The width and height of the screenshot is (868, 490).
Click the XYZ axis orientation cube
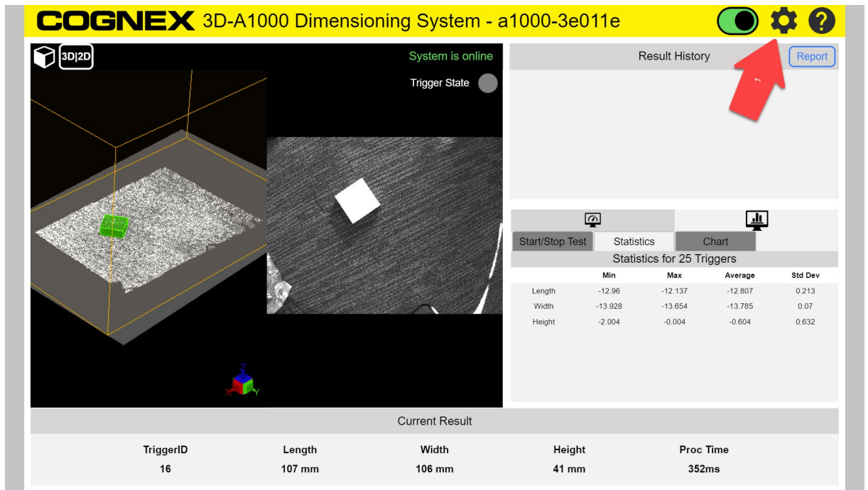243,382
